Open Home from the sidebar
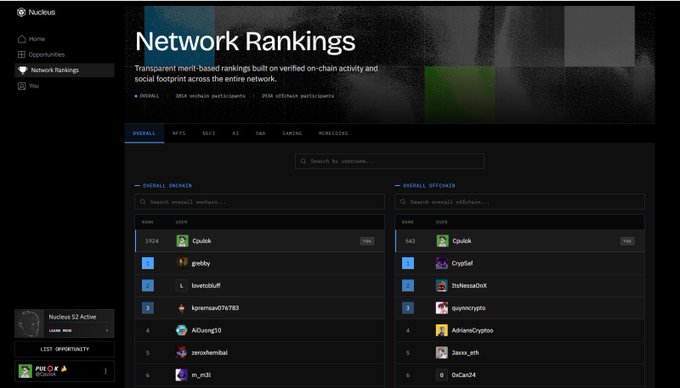The image size is (680, 388). click(x=31, y=39)
